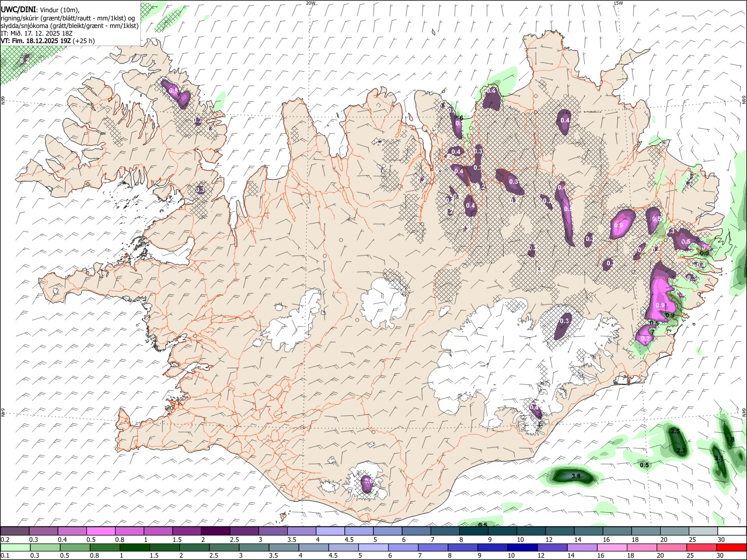Click the darkest purple 2–2.5 snow legend swatch

click(x=215, y=531)
